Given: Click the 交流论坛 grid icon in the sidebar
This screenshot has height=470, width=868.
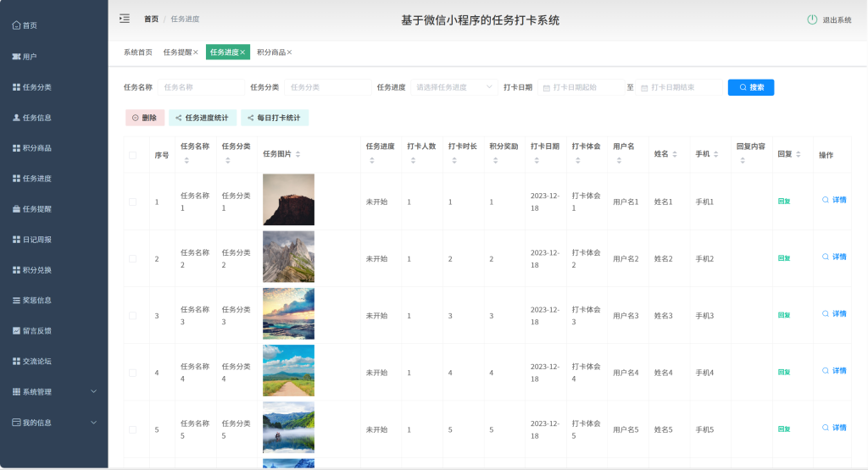Looking at the screenshot, I should 17,361.
